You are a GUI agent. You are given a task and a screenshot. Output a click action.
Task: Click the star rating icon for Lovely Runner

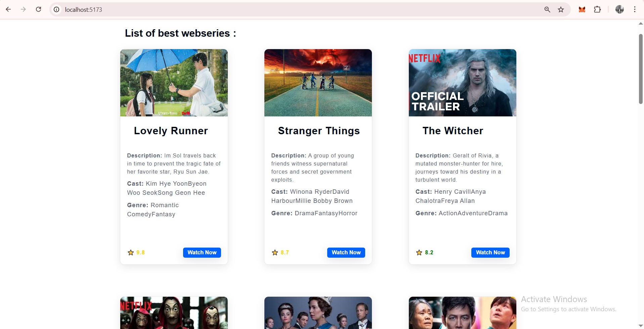pos(131,253)
